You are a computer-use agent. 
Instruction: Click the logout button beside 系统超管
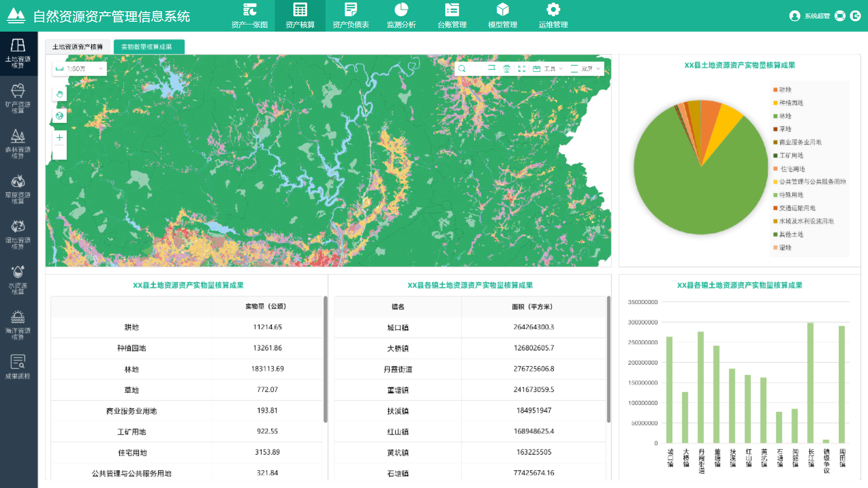[x=855, y=16]
